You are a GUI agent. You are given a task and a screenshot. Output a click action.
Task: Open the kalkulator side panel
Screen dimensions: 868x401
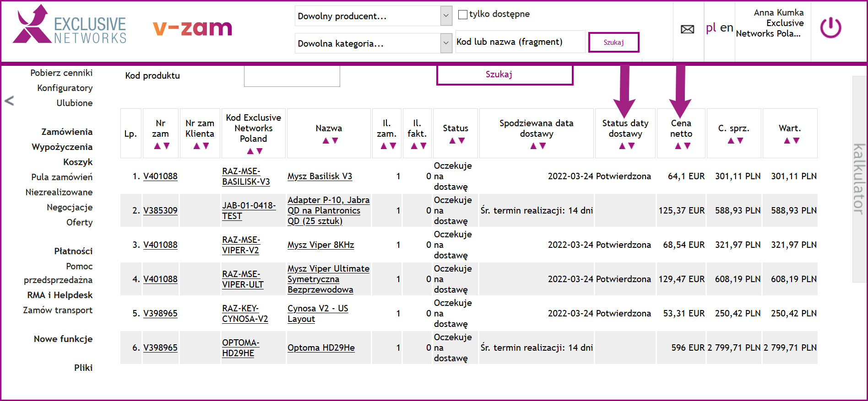tap(859, 178)
